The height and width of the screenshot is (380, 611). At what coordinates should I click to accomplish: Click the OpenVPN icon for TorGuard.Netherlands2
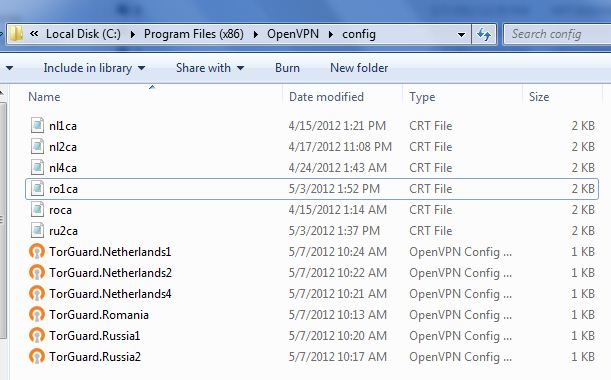37,273
